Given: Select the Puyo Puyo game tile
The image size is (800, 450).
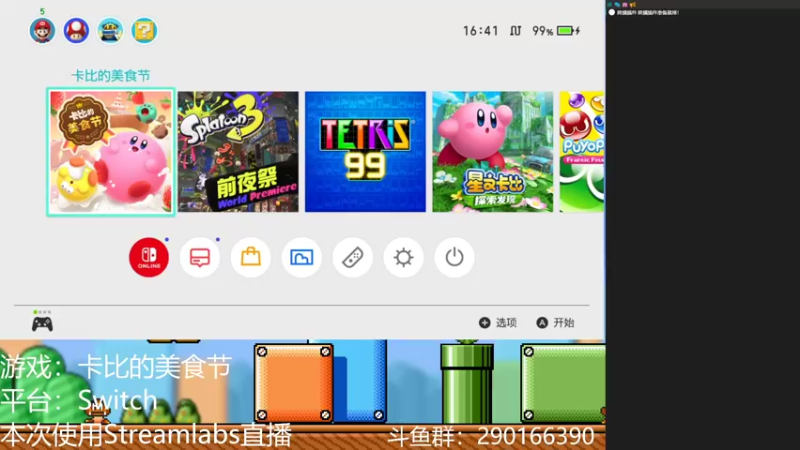Looking at the screenshot, I should pos(582,152).
